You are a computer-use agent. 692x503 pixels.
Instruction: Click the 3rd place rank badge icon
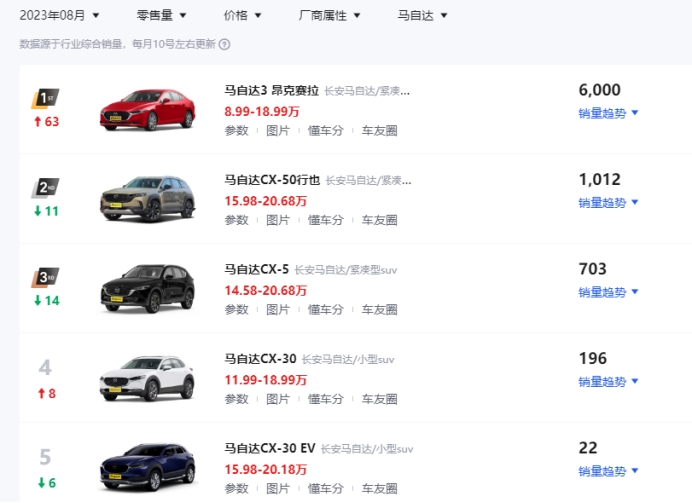45,278
